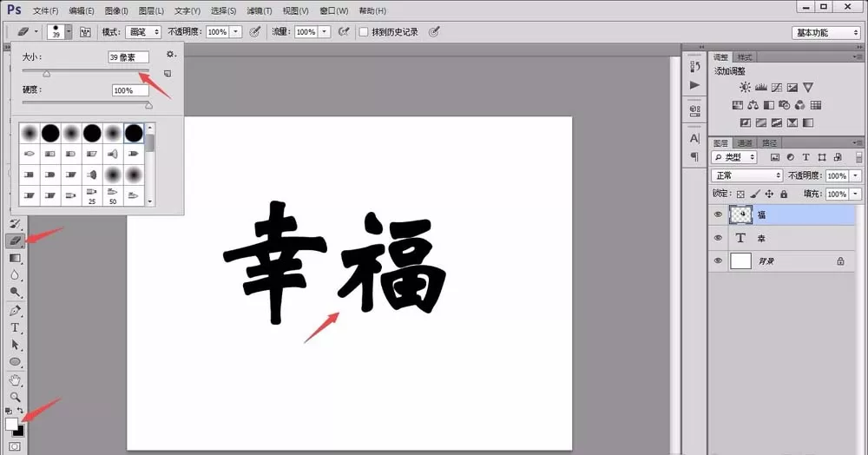Select the Ellipse shape tool
The height and width of the screenshot is (455, 868).
pyautogui.click(x=15, y=362)
